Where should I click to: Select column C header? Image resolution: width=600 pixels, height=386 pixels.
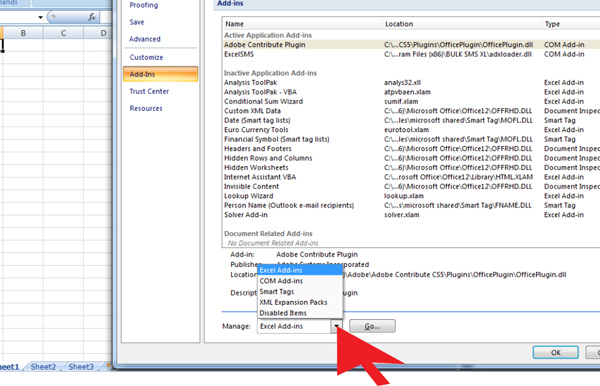click(x=64, y=33)
